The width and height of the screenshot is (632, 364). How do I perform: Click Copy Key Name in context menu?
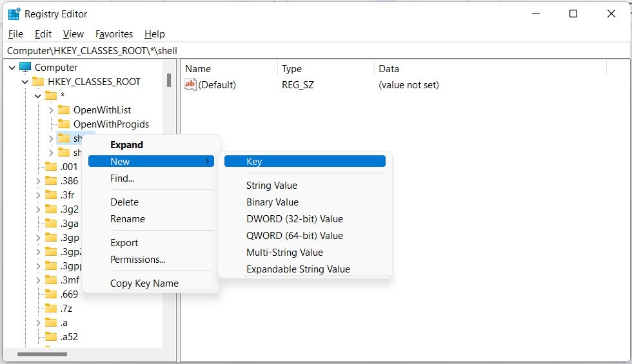pyautogui.click(x=144, y=283)
